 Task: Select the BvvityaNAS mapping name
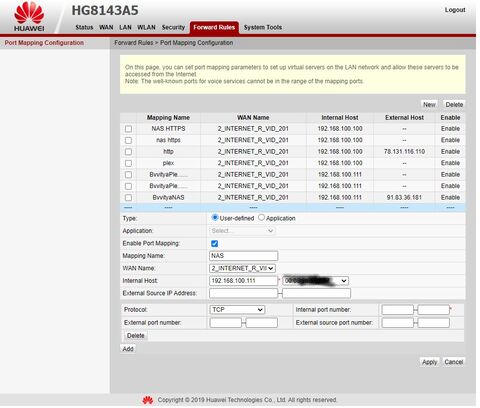pyautogui.click(x=168, y=198)
